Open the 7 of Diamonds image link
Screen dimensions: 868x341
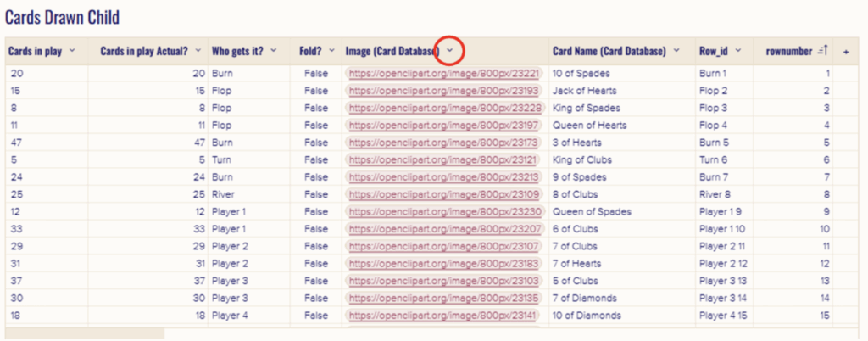coord(442,298)
